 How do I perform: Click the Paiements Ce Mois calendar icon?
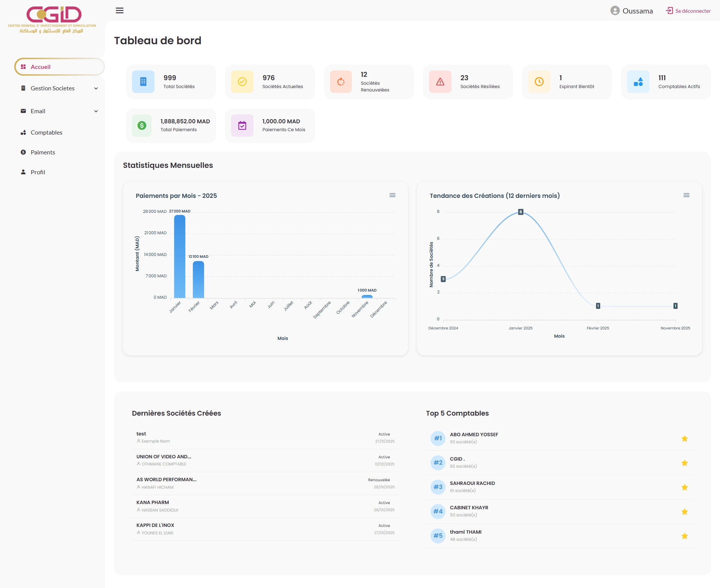pyautogui.click(x=242, y=126)
